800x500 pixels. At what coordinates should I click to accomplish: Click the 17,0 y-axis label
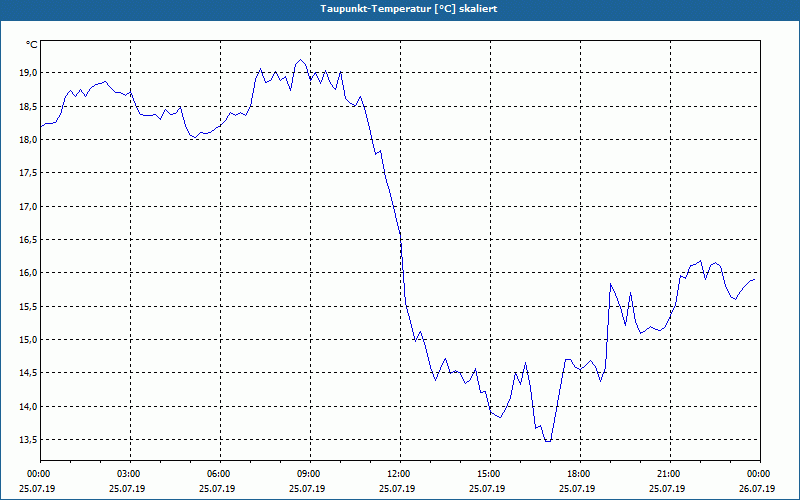[29, 207]
